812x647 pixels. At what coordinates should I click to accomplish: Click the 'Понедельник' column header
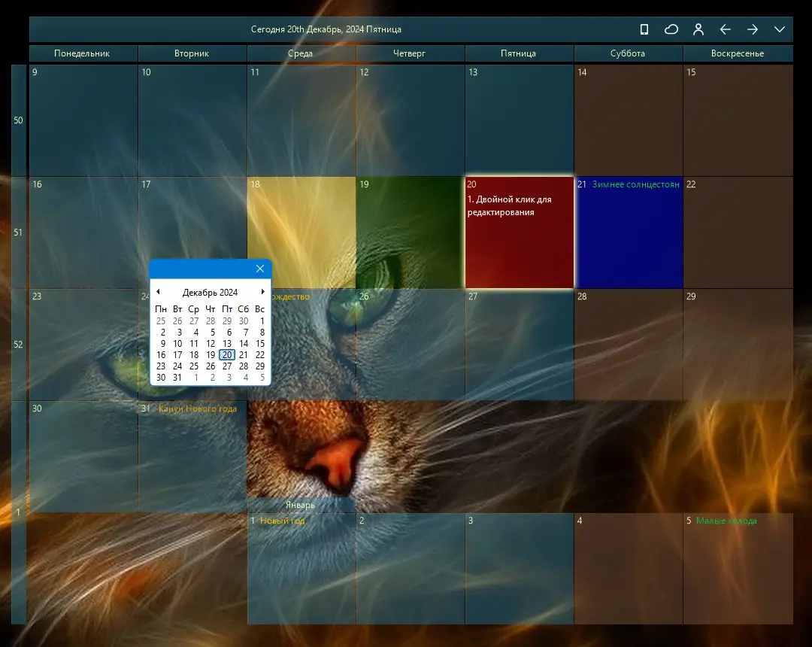pyautogui.click(x=83, y=53)
